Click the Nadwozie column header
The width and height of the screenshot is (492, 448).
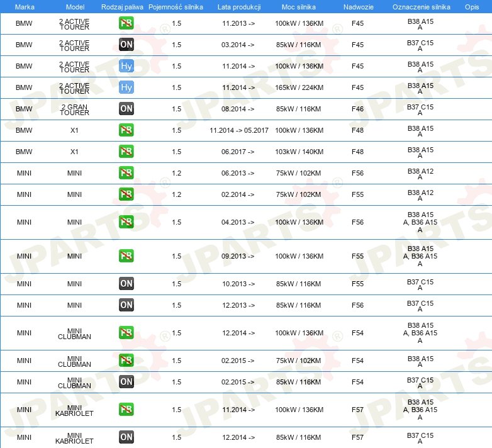359,7
